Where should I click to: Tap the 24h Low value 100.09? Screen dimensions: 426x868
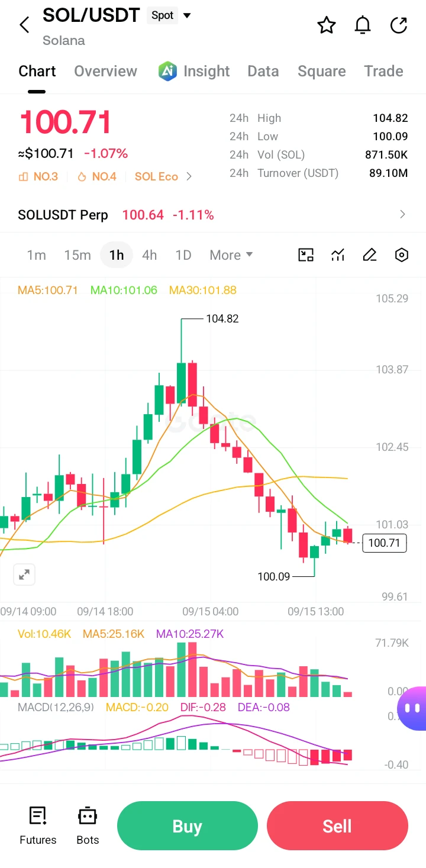pos(390,137)
